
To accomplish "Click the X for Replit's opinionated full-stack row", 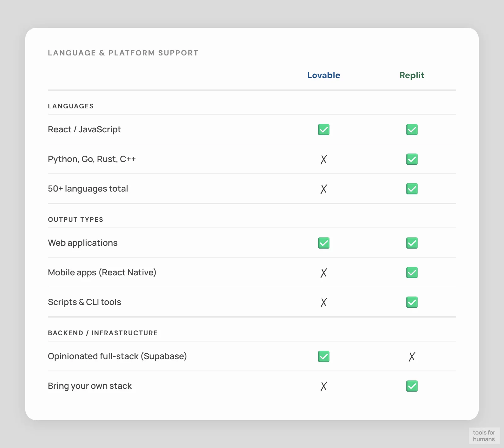I will pos(412,356).
